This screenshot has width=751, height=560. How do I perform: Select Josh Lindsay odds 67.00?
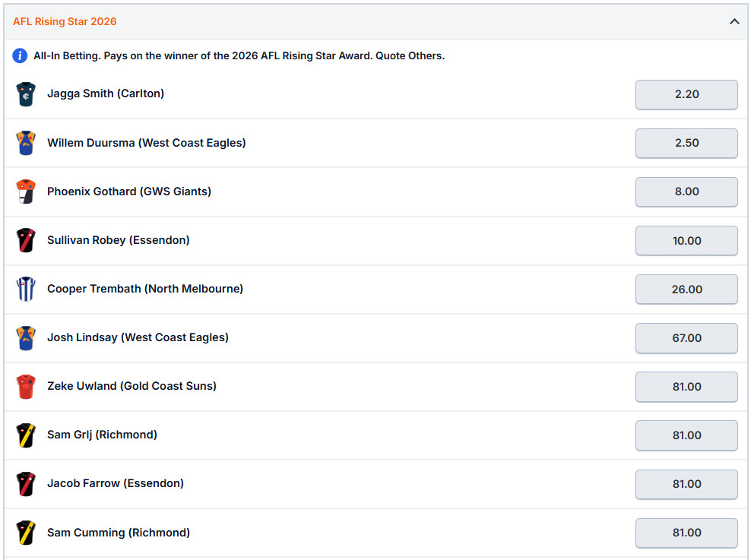point(686,338)
